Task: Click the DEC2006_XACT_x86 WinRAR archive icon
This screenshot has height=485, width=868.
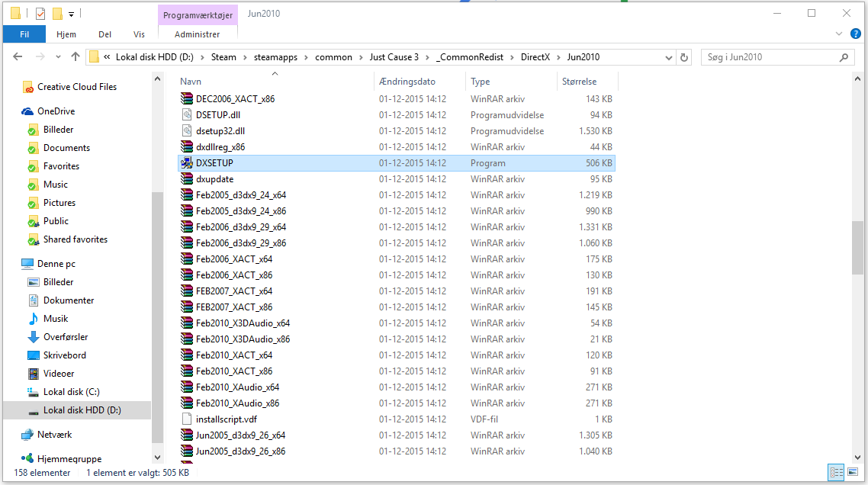Action: [187, 98]
